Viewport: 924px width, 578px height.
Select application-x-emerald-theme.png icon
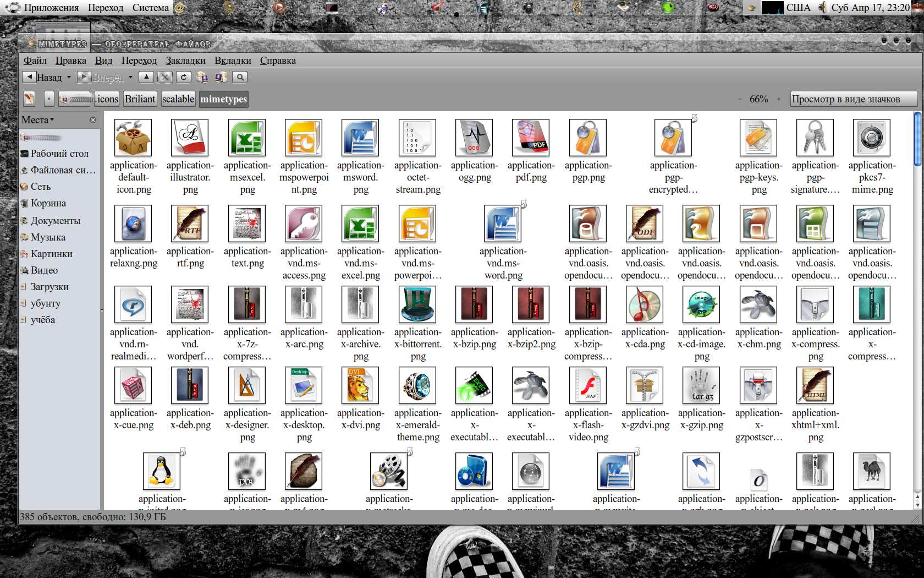[417, 385]
